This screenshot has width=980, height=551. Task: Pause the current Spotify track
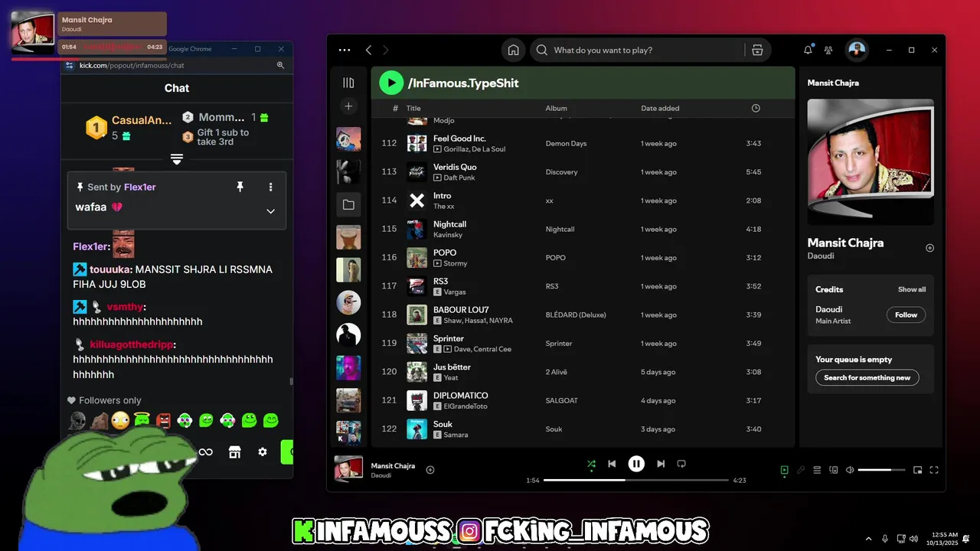pyautogui.click(x=636, y=464)
